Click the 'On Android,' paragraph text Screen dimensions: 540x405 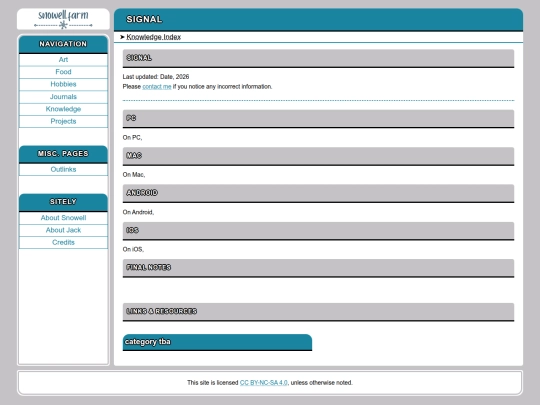click(138, 212)
